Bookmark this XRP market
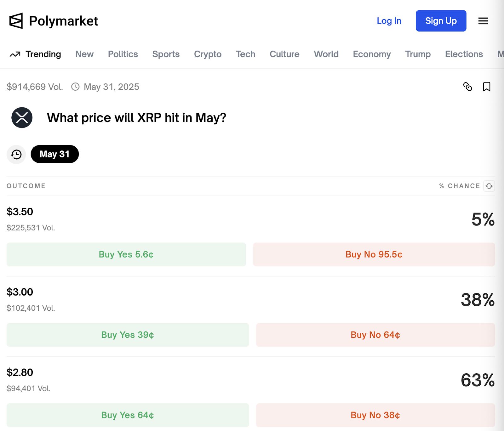The width and height of the screenshot is (504, 431). pyautogui.click(x=486, y=87)
